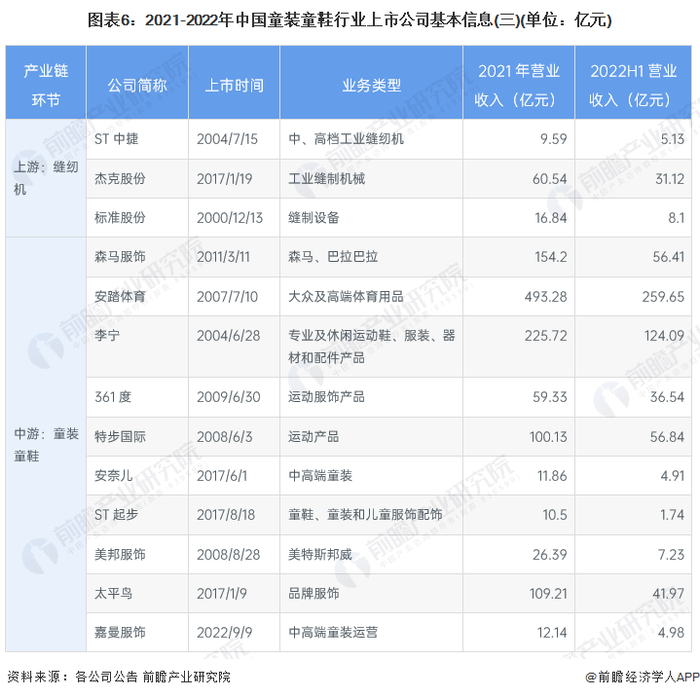Click listing date 2008/8/28
The width and height of the screenshot is (700, 697).
click(x=229, y=554)
